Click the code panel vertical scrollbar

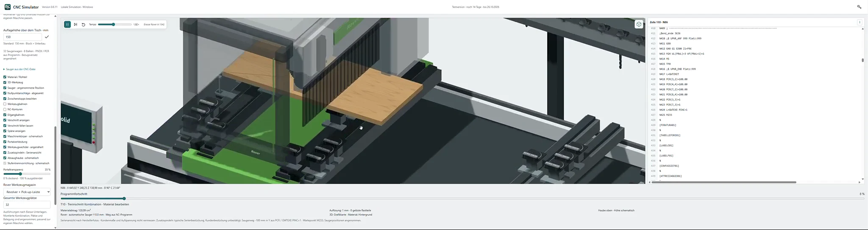pos(862,60)
